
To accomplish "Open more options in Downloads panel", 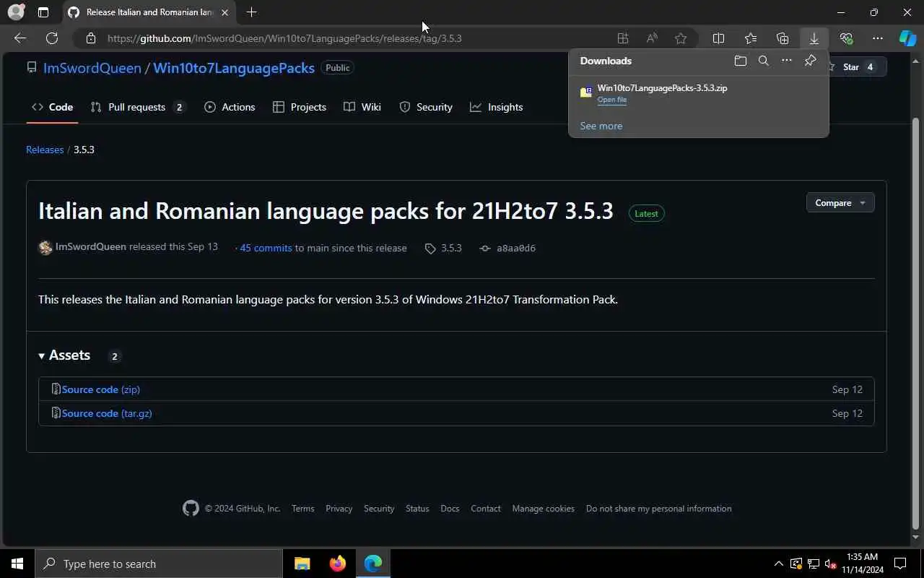I will tap(787, 61).
